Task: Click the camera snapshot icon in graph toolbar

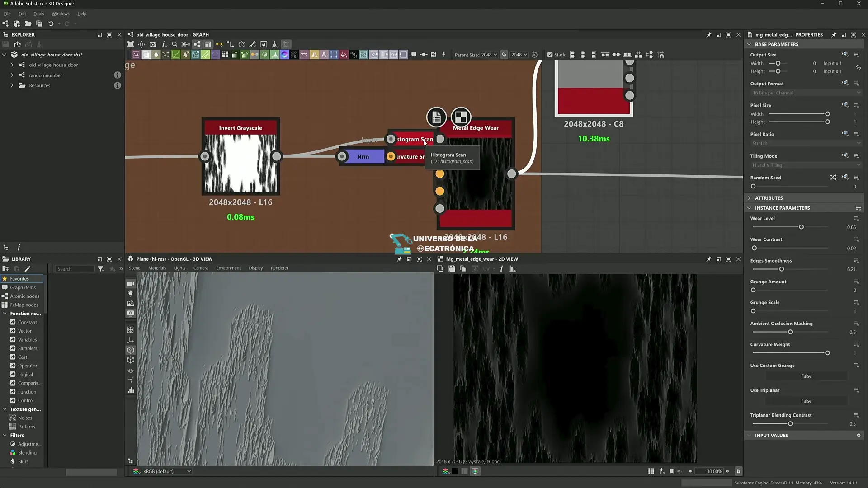Action: pyautogui.click(x=153, y=44)
